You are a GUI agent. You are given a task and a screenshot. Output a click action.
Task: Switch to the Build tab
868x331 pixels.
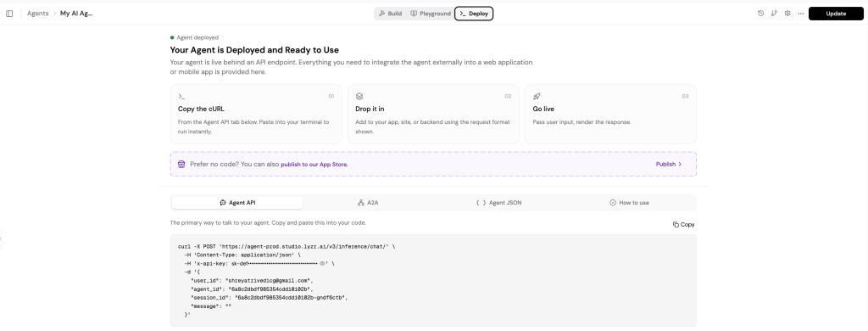tap(390, 14)
